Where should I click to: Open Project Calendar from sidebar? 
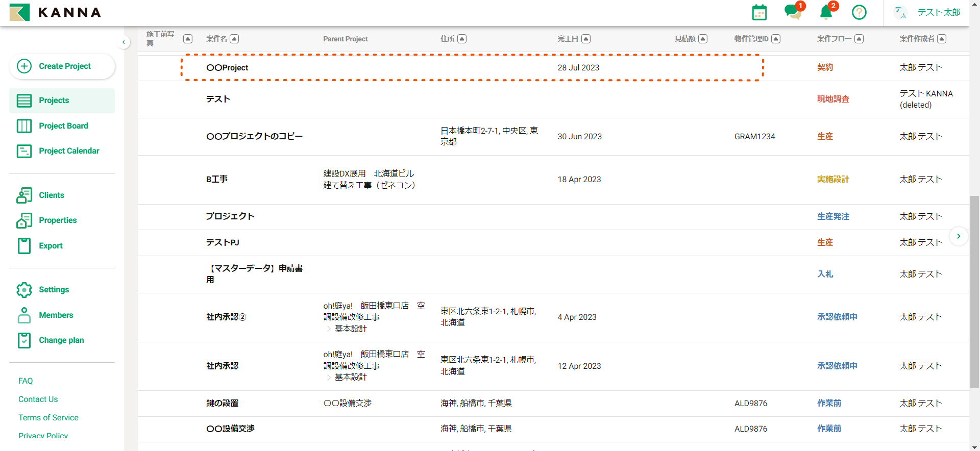pos(69,151)
